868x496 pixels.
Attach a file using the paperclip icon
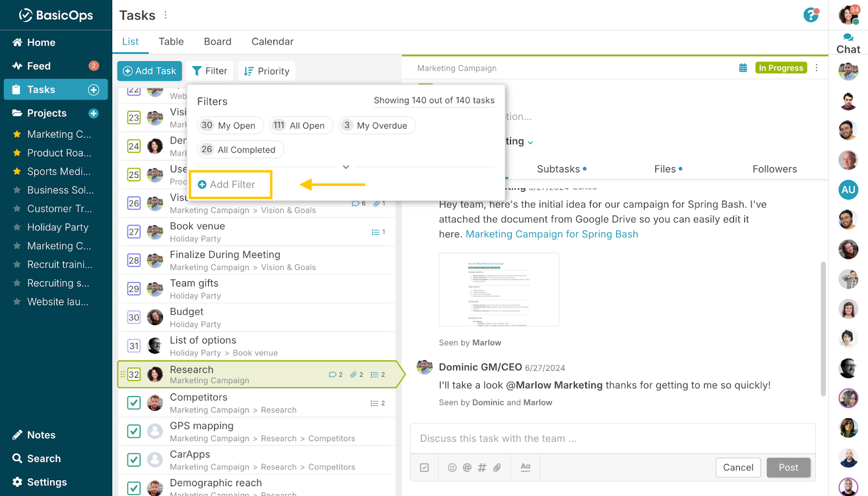click(x=497, y=467)
